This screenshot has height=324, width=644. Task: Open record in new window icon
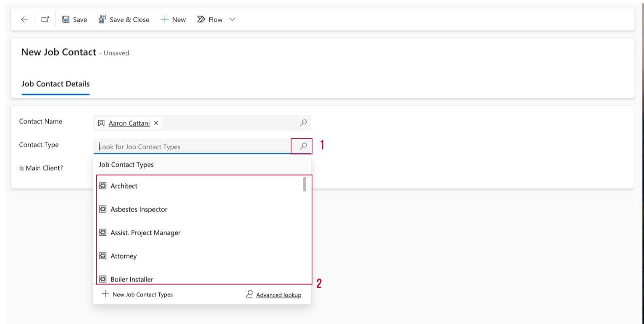(45, 19)
